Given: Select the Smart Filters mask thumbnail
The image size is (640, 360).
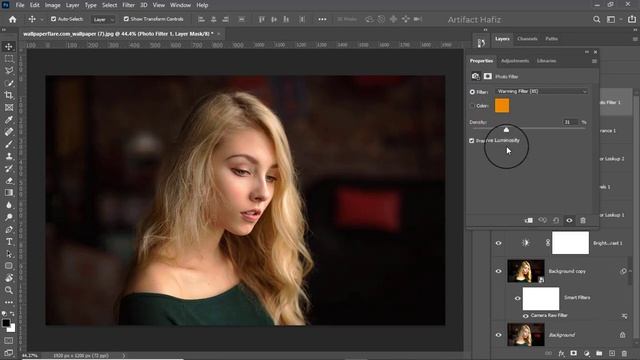Looking at the screenshot, I should pos(541,299).
